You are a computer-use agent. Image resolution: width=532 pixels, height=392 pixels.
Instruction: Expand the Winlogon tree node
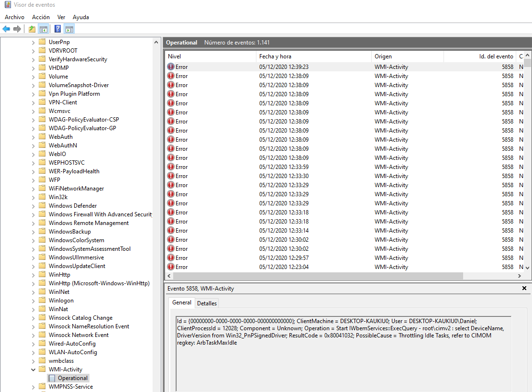pos(33,301)
